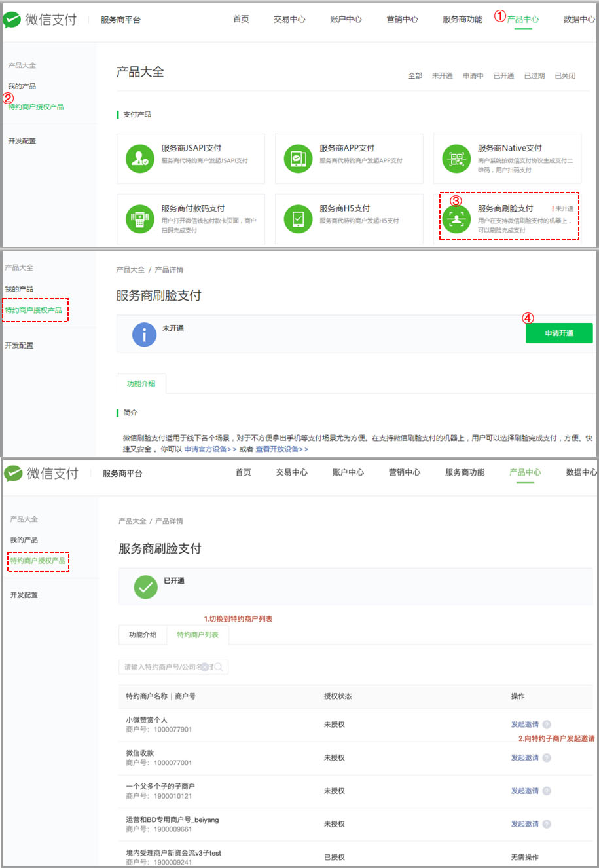Open 首页 in the 产品大全 grid page navigation

[241, 19]
